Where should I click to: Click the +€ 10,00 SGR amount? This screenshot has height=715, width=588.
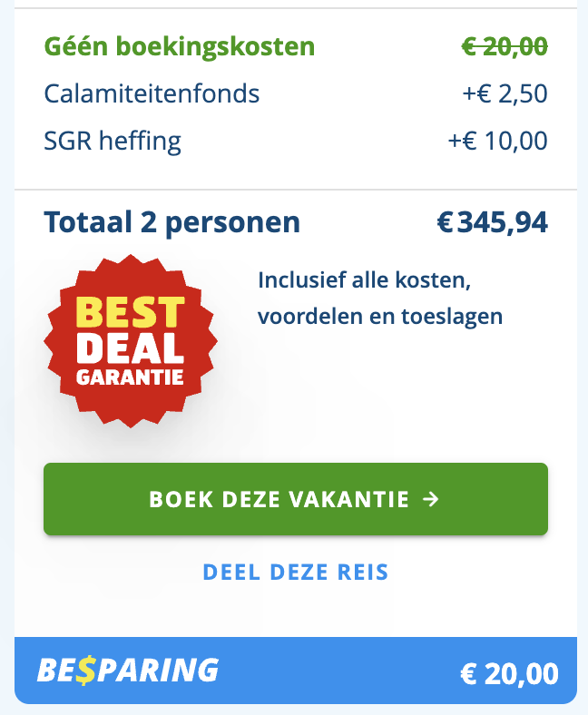(x=497, y=141)
